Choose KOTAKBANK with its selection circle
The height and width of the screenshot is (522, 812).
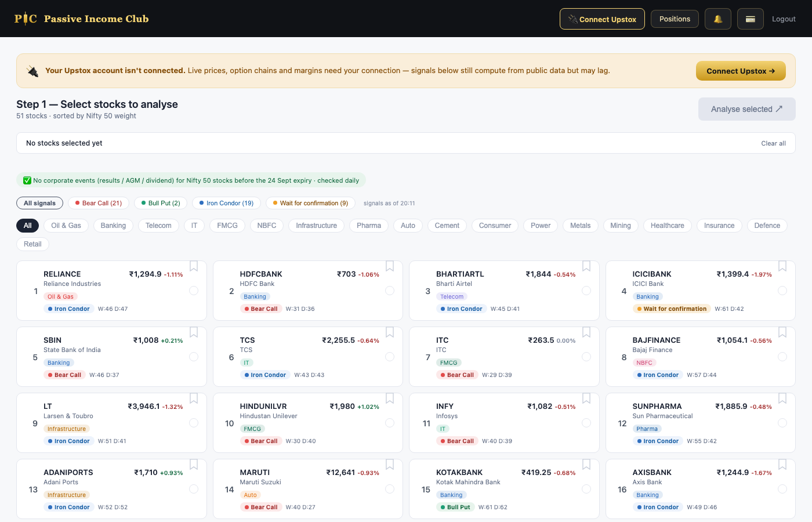[x=586, y=489]
